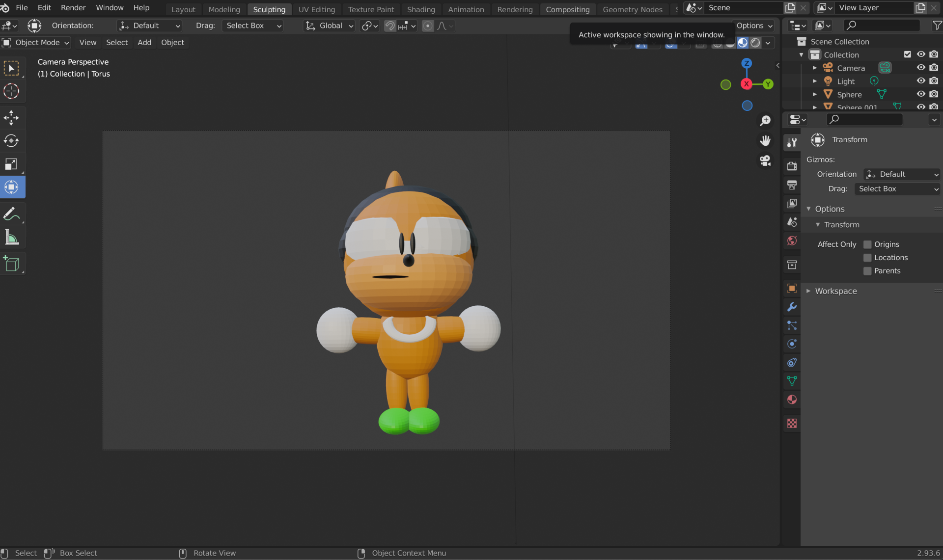
Task: Open sidebar Drag Select Box dropdown
Action: 897,189
